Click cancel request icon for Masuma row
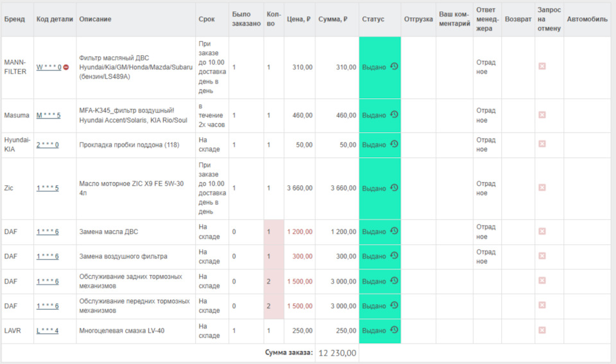Viewport: 616px width, 364px height. [542, 115]
